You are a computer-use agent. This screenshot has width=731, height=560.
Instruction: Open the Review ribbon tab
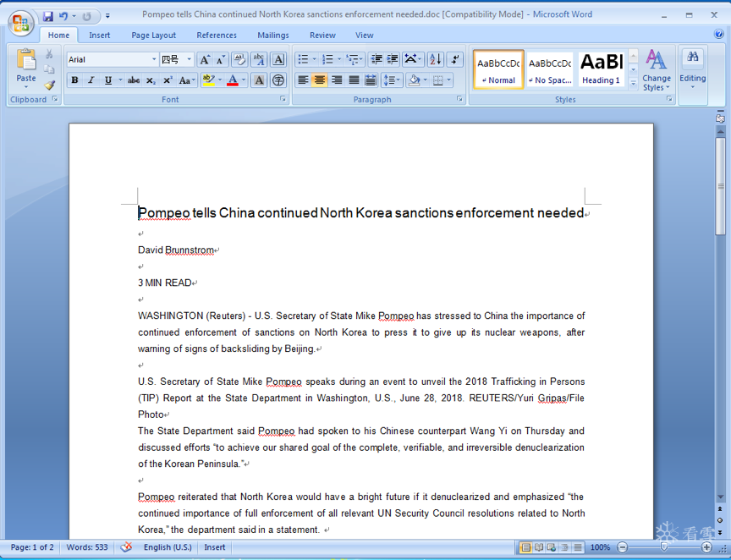[x=322, y=35]
